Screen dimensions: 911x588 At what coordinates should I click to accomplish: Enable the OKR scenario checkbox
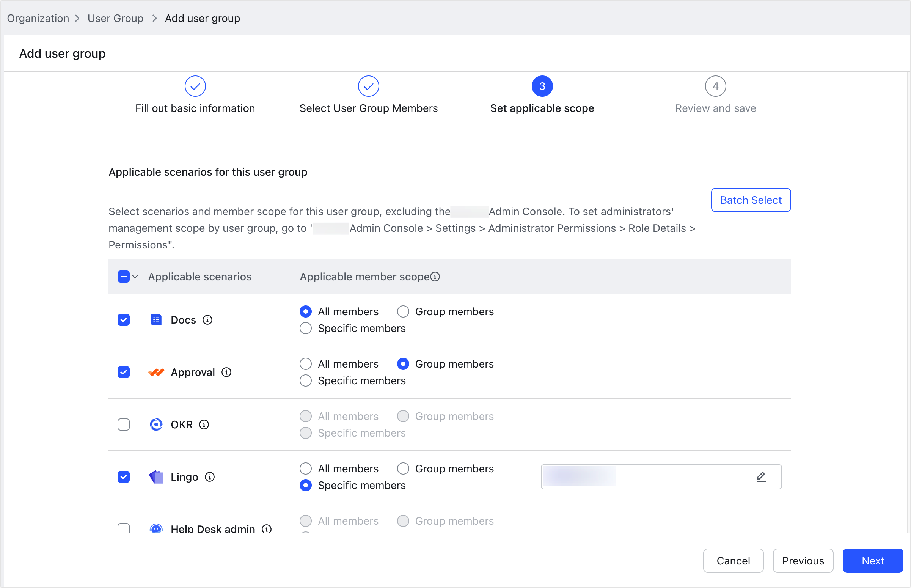click(x=123, y=424)
